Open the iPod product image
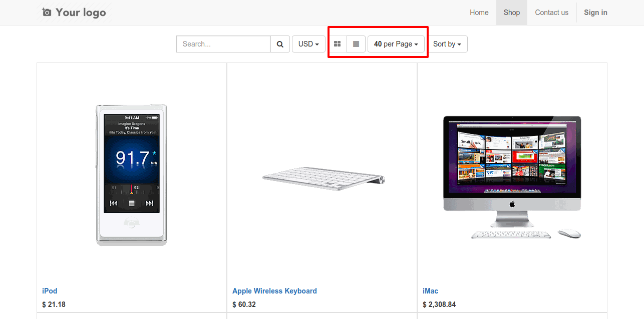This screenshot has width=644, height=319. 132,175
